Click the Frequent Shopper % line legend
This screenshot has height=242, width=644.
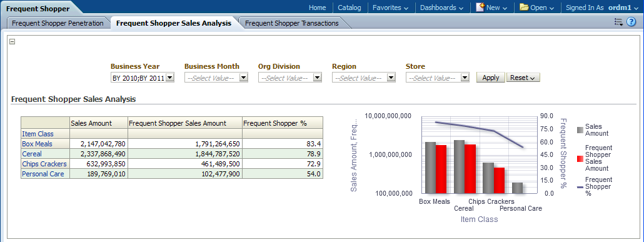(580, 187)
